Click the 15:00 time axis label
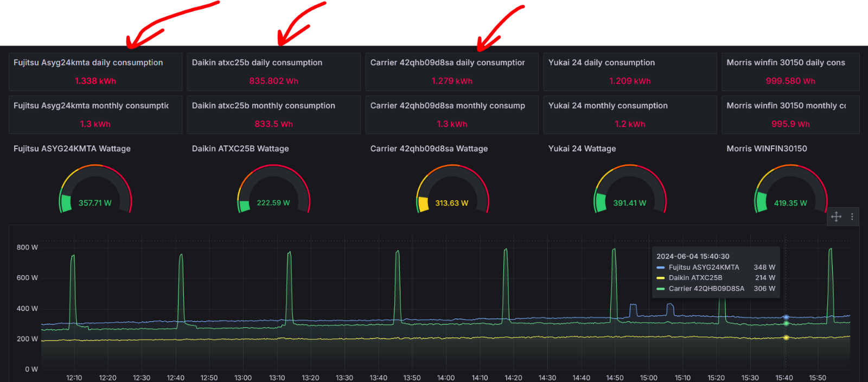Viewport: 868px width, 382px height. (x=649, y=378)
